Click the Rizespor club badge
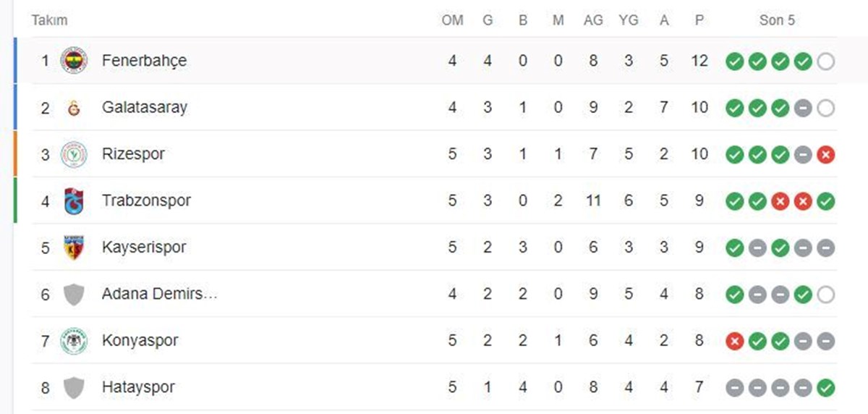Viewport: 868px width, 414px height. [x=74, y=154]
